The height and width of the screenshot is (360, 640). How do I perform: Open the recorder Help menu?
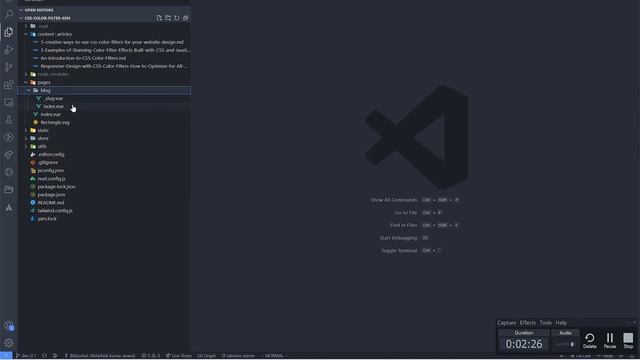tap(561, 323)
